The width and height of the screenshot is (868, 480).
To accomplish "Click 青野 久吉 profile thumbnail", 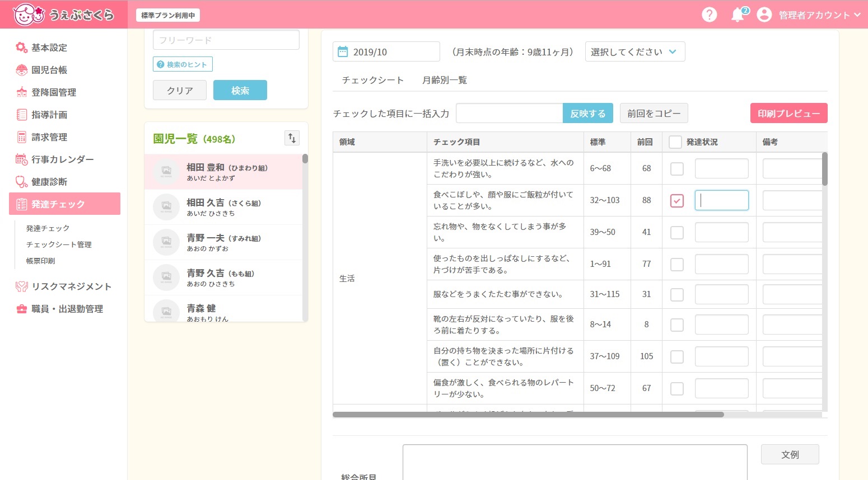I will coord(166,277).
